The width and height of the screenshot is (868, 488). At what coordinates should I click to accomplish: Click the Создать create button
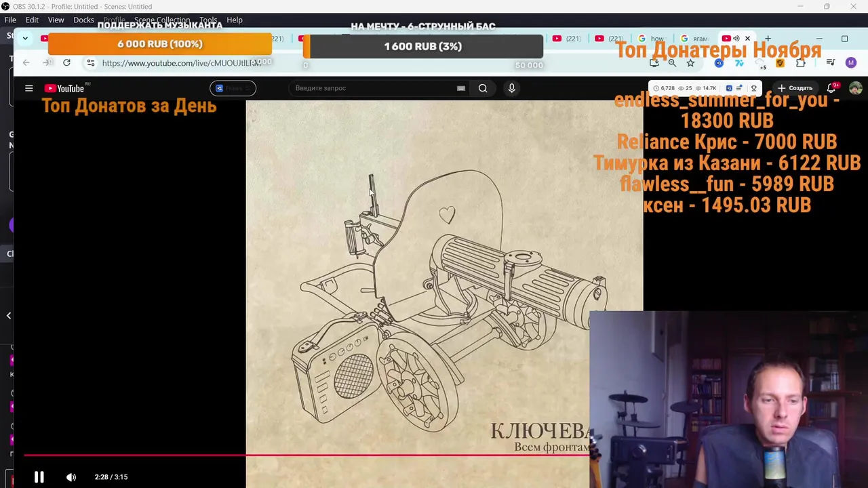tap(795, 88)
